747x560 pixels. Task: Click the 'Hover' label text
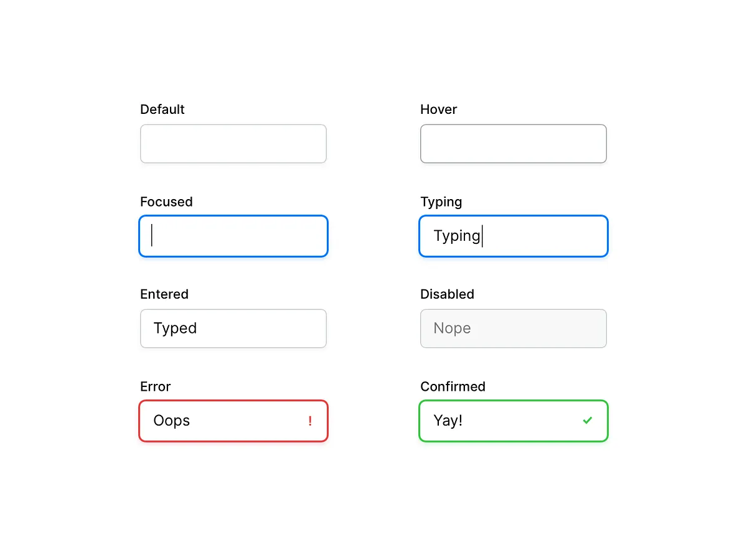click(x=438, y=109)
